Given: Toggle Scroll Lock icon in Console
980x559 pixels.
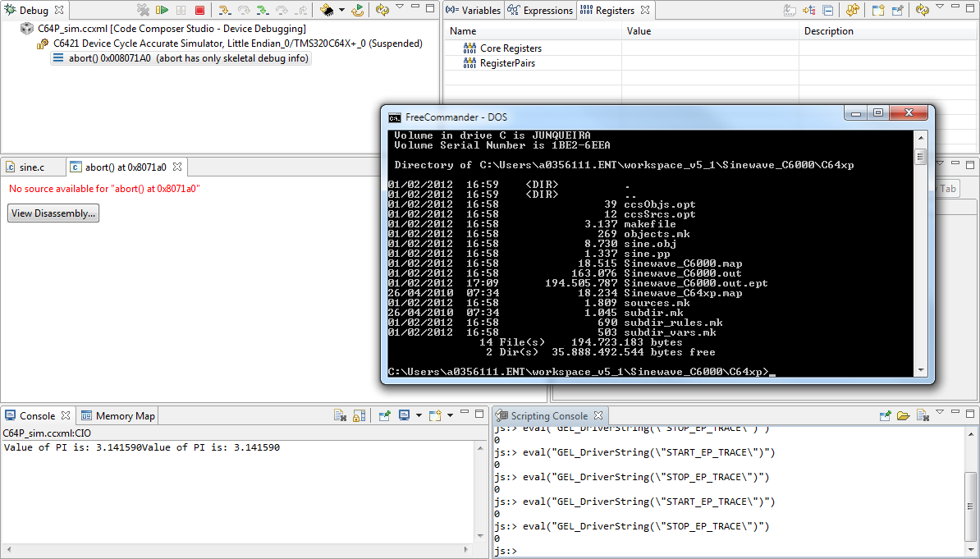Looking at the screenshot, I should pos(359,416).
